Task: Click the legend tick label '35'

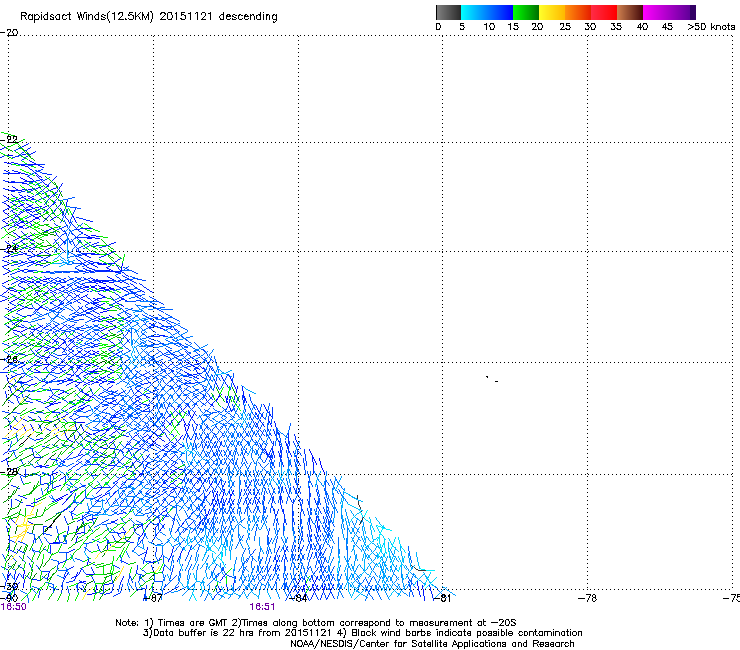Action: tap(616, 27)
